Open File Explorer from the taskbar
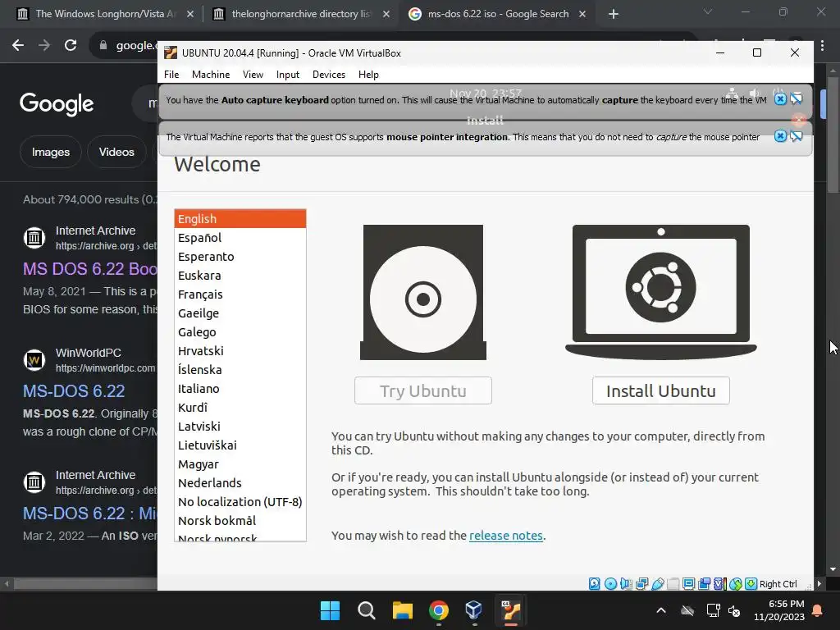Image resolution: width=840 pixels, height=630 pixels. tap(402, 610)
